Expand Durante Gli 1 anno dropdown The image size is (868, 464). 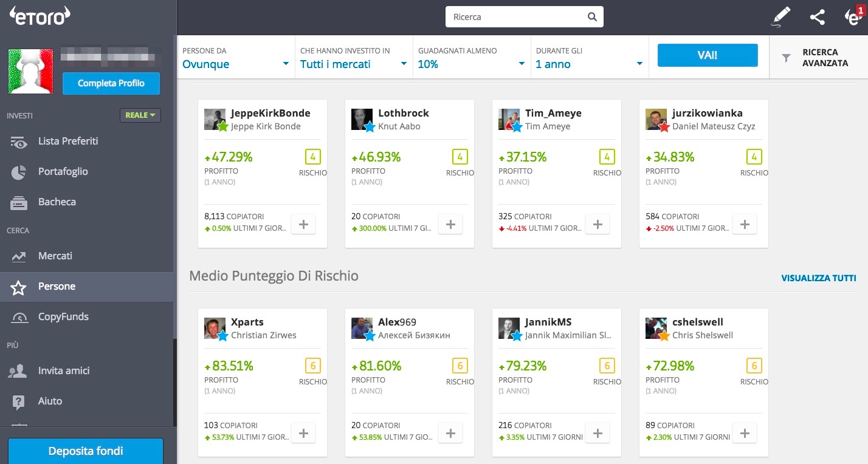click(x=589, y=58)
